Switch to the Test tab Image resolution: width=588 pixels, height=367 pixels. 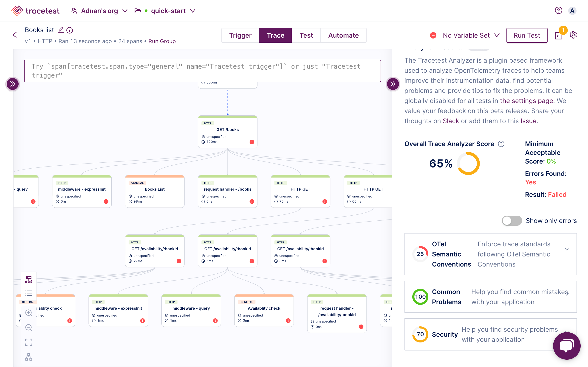(306, 35)
